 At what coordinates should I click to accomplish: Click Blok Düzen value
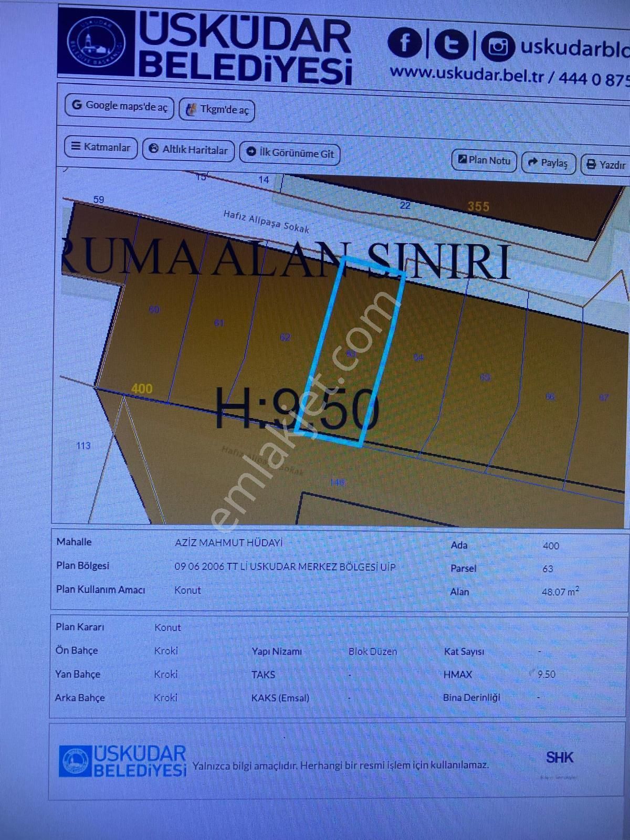click(x=373, y=652)
